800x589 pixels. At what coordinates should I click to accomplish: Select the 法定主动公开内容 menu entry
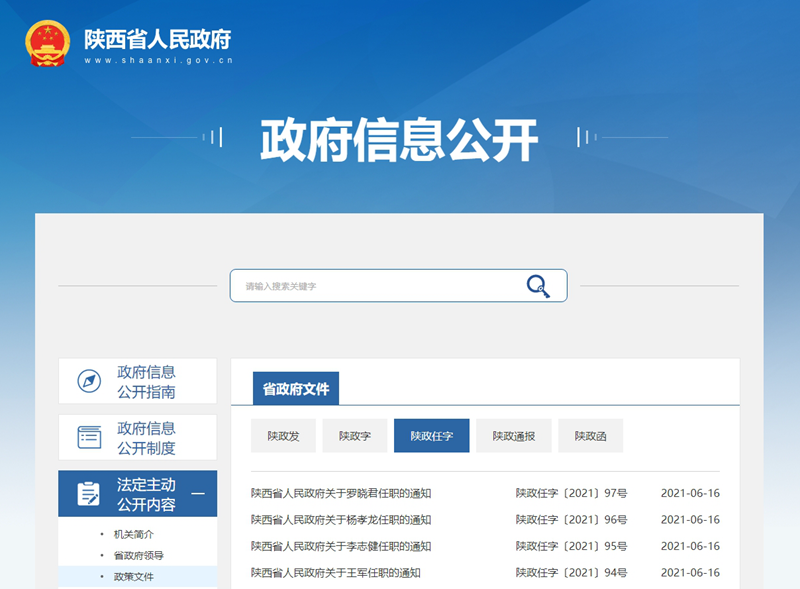[138, 494]
